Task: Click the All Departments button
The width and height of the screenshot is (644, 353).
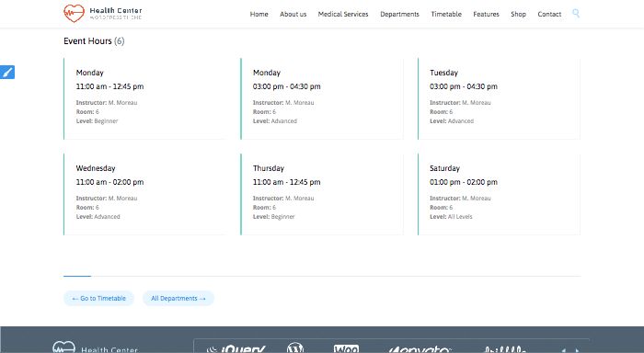Action: 178,299
